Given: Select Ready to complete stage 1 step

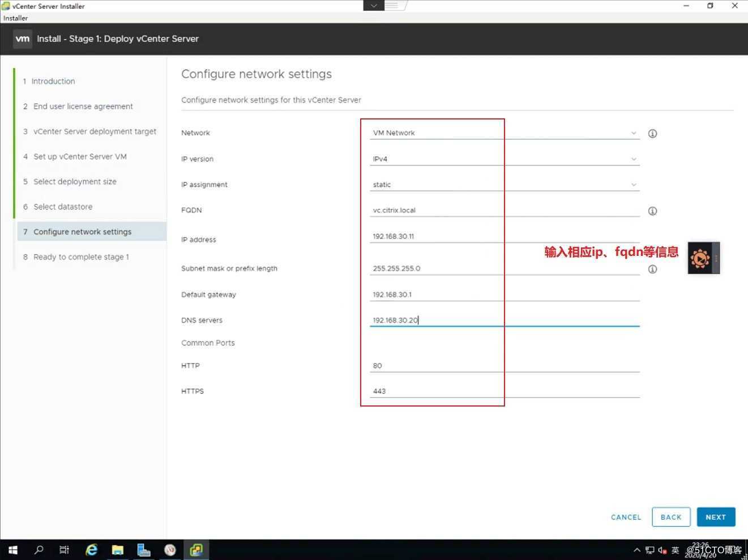Looking at the screenshot, I should 81,257.
